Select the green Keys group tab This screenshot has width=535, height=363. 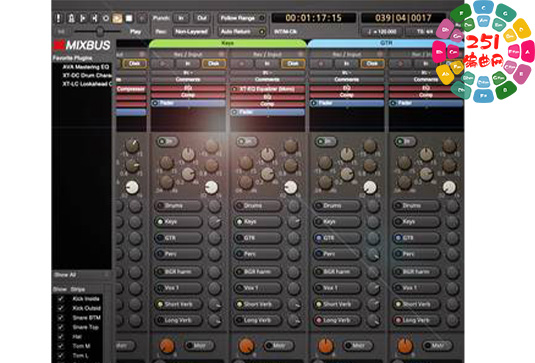click(228, 43)
